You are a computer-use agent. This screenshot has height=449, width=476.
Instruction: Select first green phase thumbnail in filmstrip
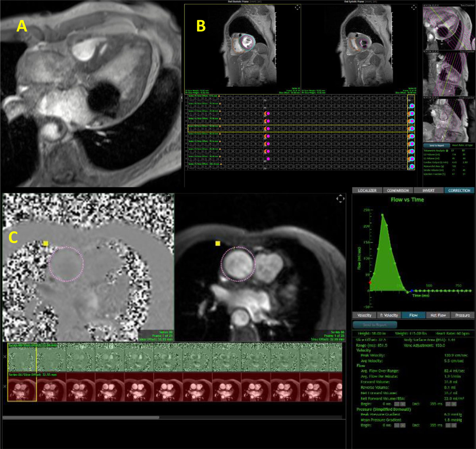22,357
